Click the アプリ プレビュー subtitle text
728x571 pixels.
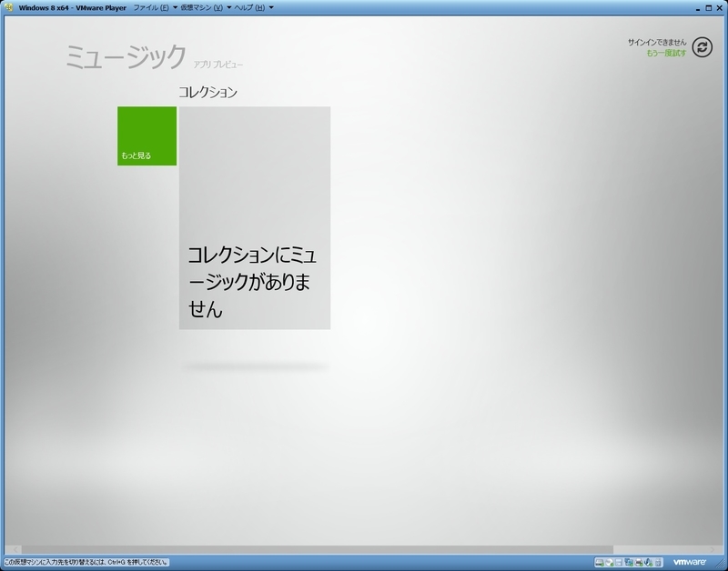(x=218, y=65)
